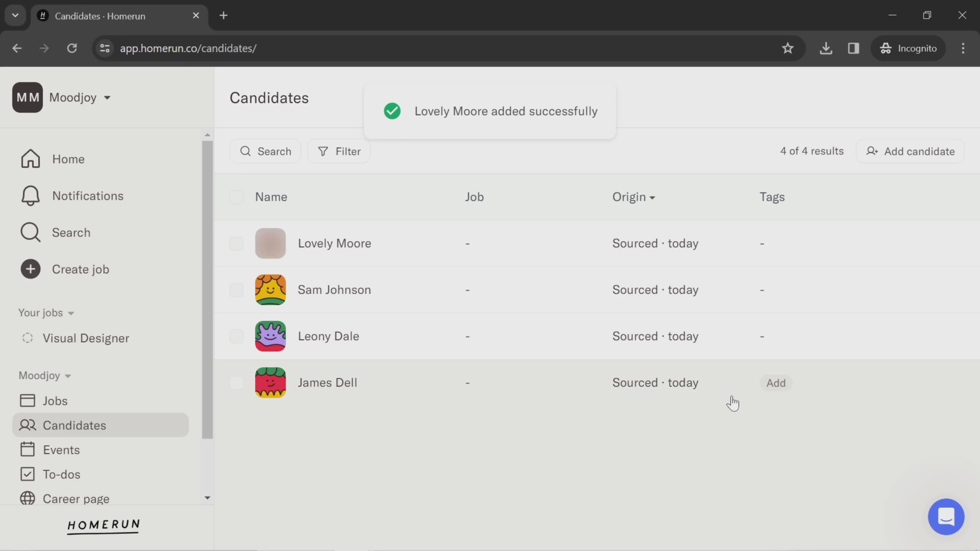Click the To-dos checkbox icon

(x=27, y=474)
